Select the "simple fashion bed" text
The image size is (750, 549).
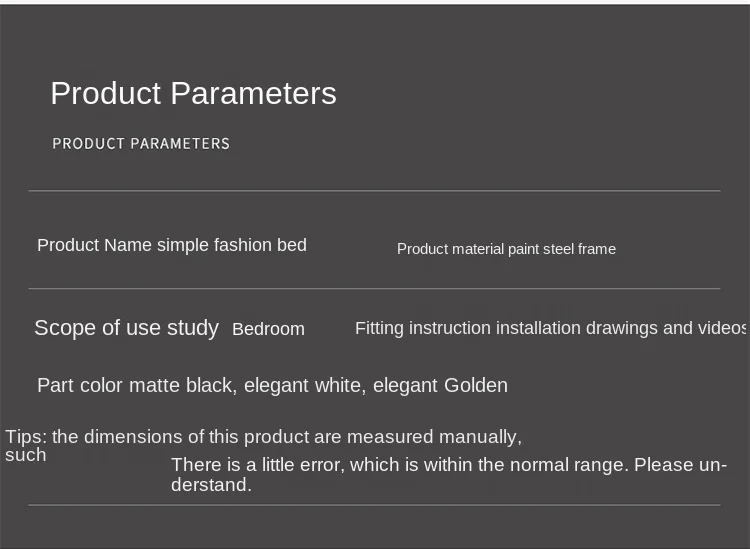[232, 245]
